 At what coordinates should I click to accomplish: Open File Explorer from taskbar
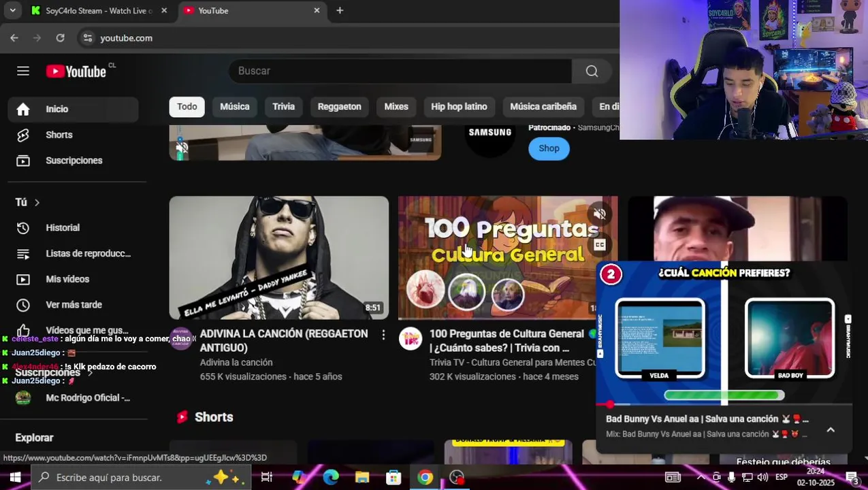(x=362, y=477)
